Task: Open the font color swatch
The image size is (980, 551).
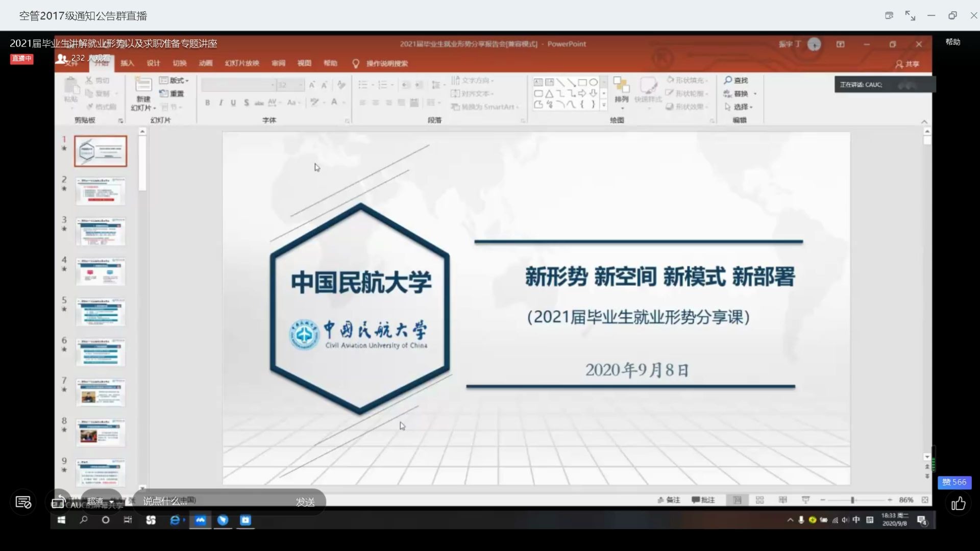Action: click(334, 102)
